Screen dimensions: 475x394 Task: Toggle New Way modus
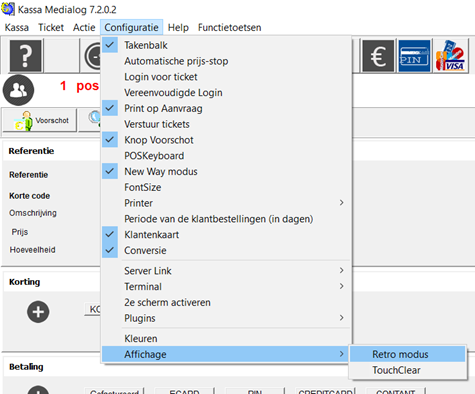pyautogui.click(x=226, y=171)
